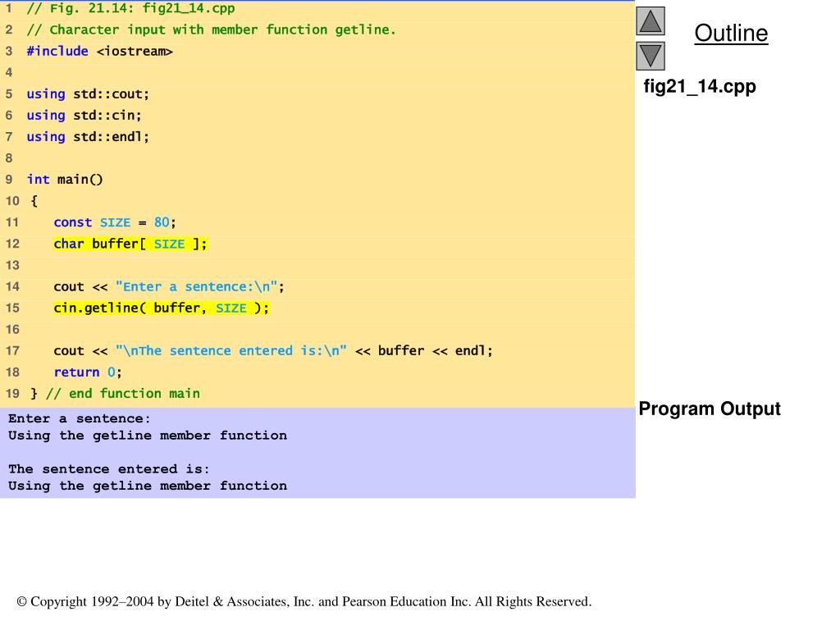840x630 pixels.
Task: Click line number 19
Action: [x=12, y=394]
